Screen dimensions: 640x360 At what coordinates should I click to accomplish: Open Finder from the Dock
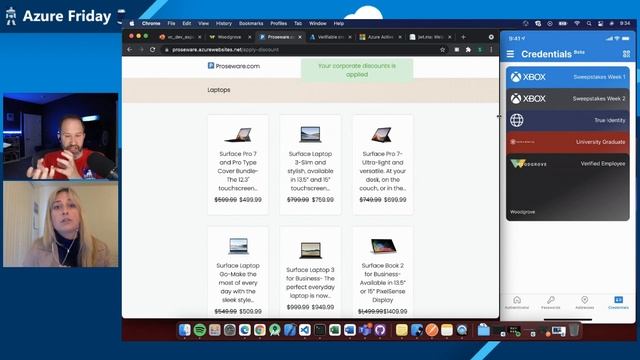tap(184, 330)
